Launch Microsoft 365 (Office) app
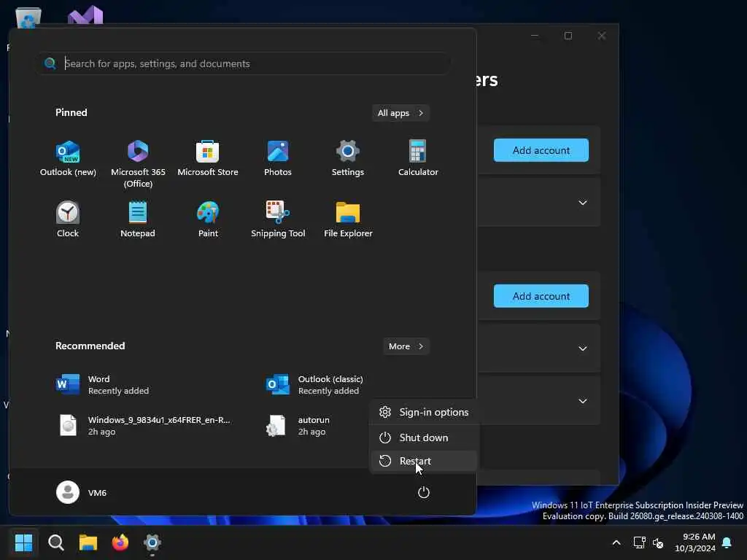747x560 pixels. point(138,164)
